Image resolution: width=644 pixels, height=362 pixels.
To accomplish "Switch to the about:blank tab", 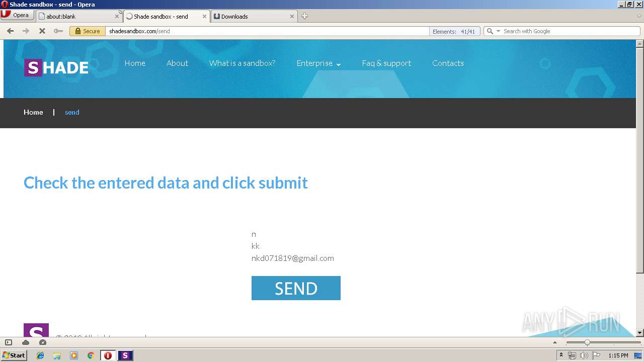I will click(79, 16).
